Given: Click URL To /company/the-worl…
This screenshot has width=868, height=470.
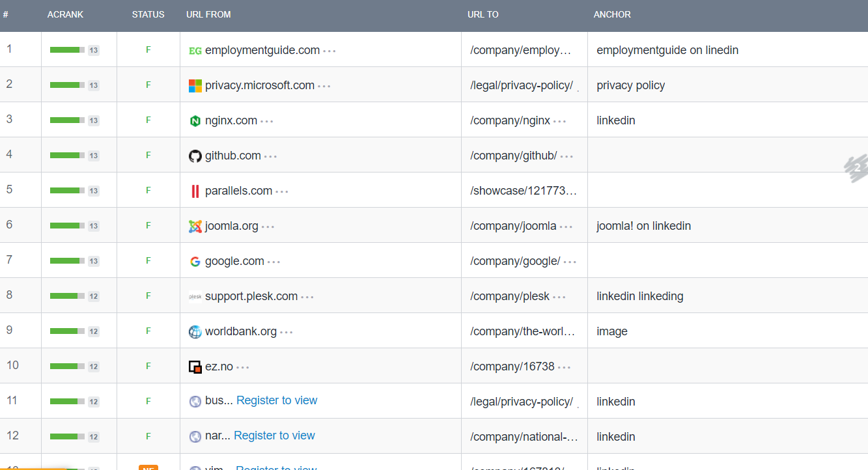Looking at the screenshot, I should [523, 331].
